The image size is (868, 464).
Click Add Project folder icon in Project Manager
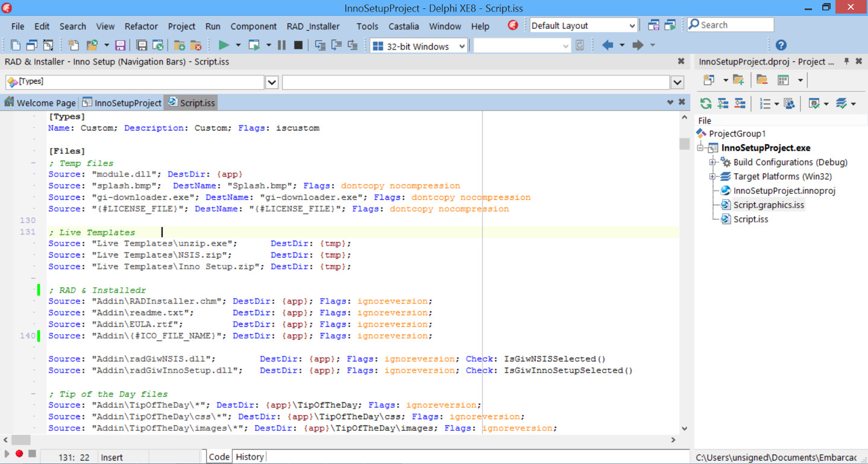pos(738,80)
